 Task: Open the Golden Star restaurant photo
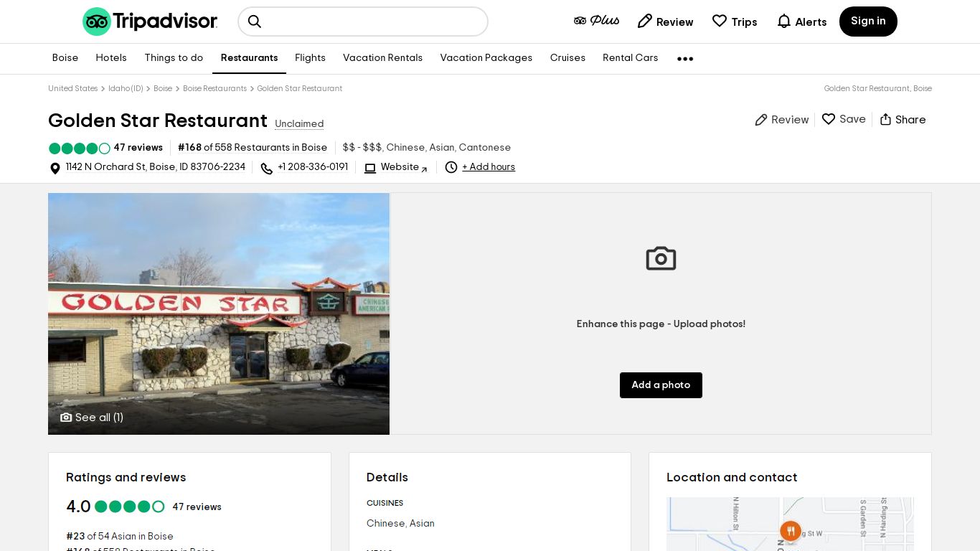[219, 314]
